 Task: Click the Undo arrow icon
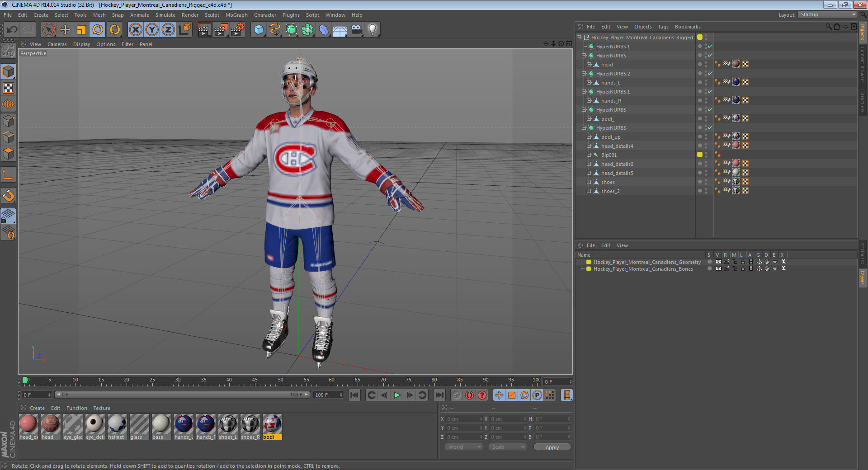click(12, 30)
